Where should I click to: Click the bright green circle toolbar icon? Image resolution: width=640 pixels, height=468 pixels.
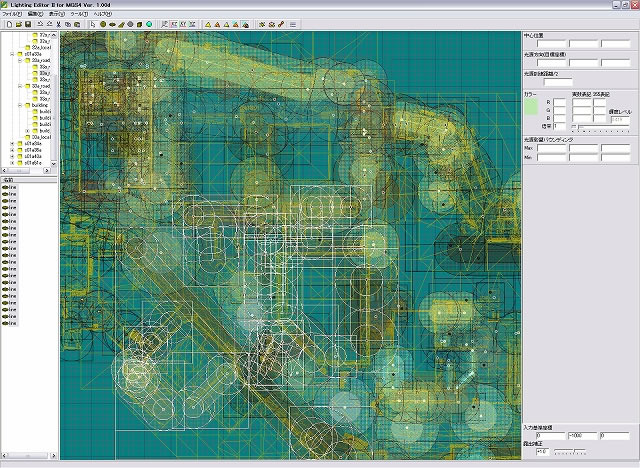pos(149,23)
